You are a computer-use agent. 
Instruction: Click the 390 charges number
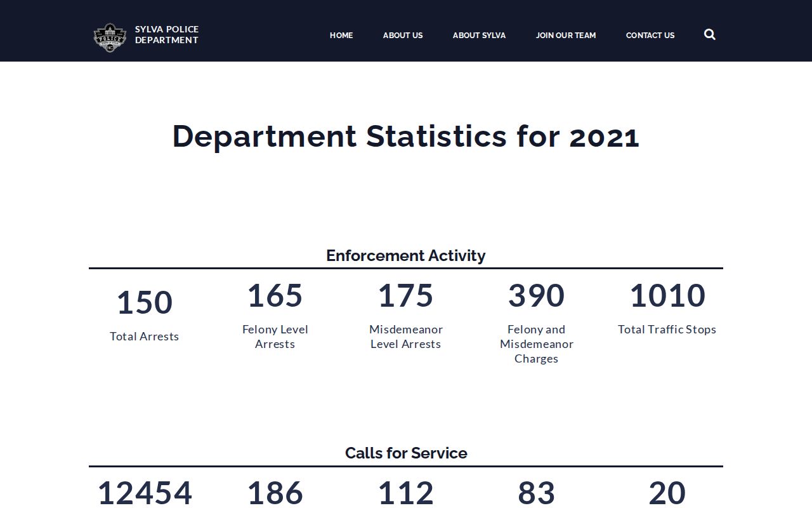point(537,295)
